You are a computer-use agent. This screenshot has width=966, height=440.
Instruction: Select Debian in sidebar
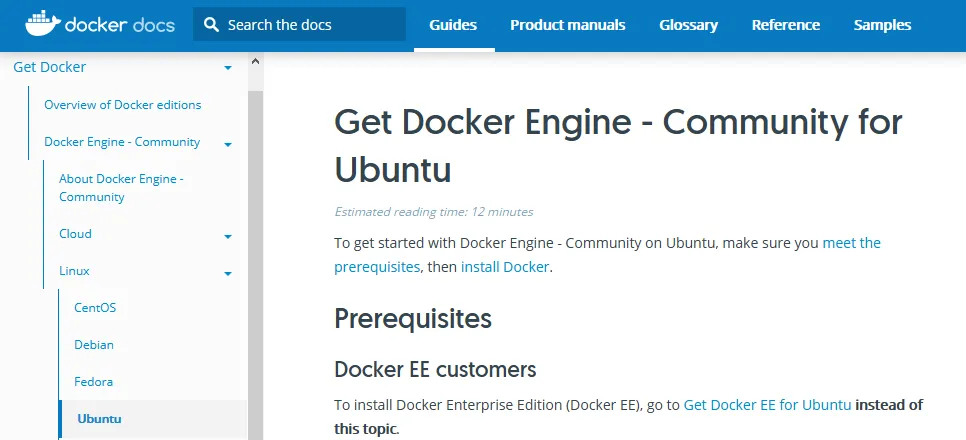coord(94,345)
